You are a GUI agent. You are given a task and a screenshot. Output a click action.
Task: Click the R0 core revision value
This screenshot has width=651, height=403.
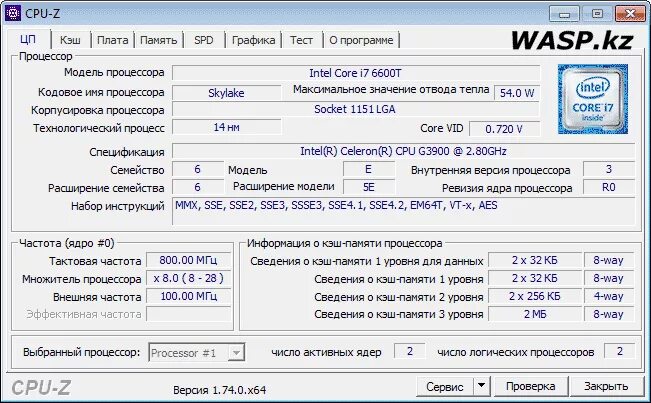pos(609,187)
